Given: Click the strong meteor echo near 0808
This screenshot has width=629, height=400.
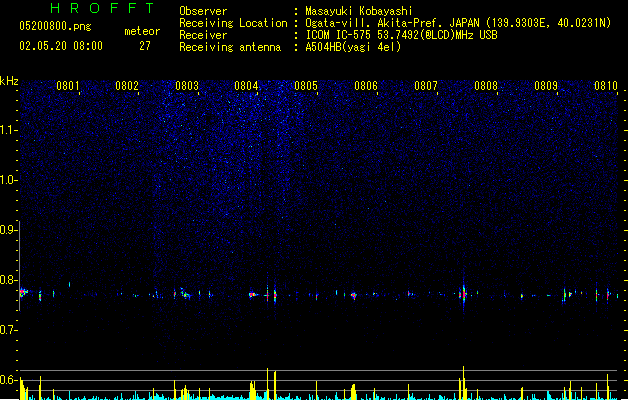Looking at the screenshot, I should pyautogui.click(x=463, y=294).
